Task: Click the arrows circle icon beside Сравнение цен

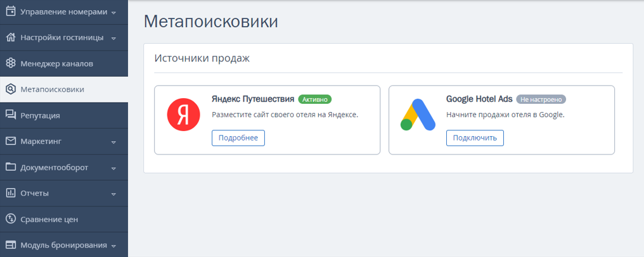Action: (x=11, y=219)
